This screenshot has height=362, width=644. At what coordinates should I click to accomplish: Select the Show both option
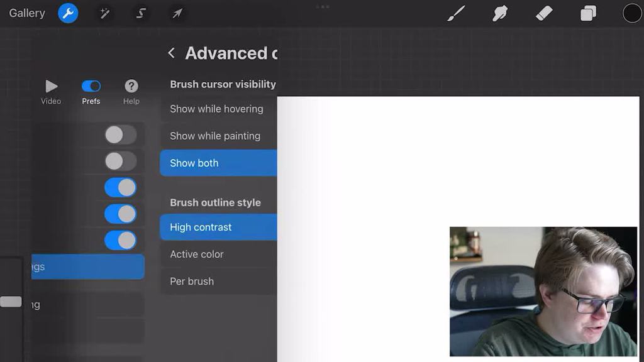click(x=218, y=163)
